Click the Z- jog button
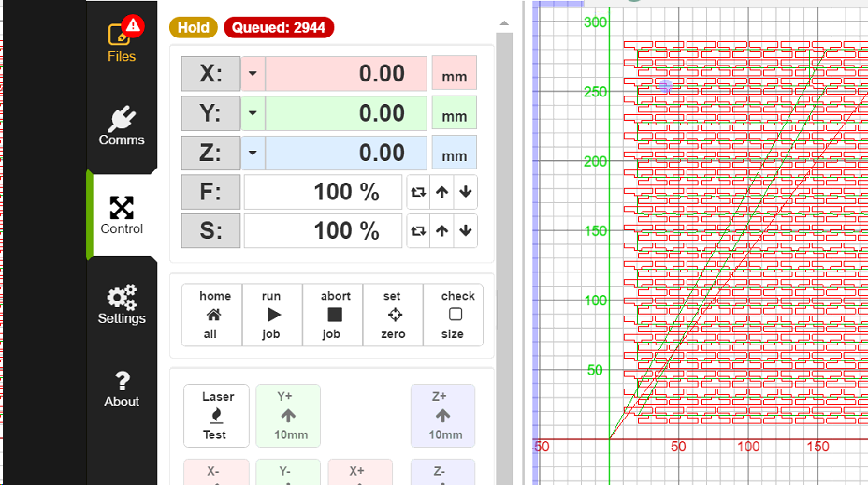 click(442, 472)
